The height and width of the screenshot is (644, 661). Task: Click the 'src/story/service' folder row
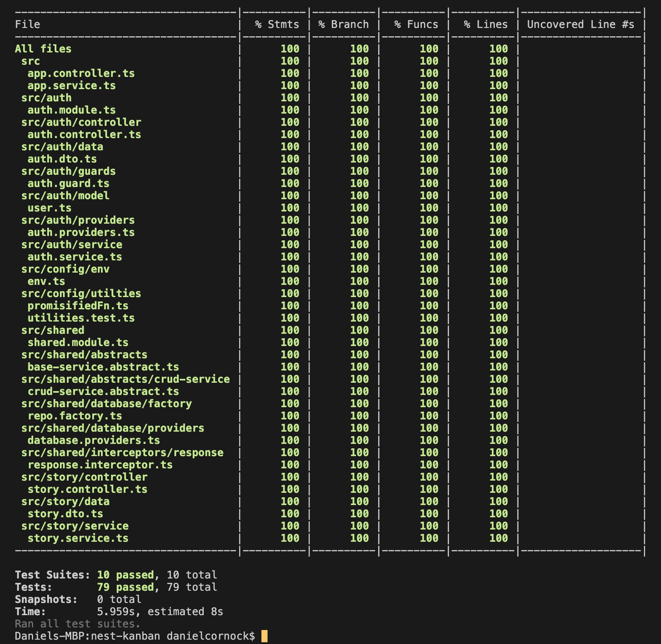coord(75,526)
